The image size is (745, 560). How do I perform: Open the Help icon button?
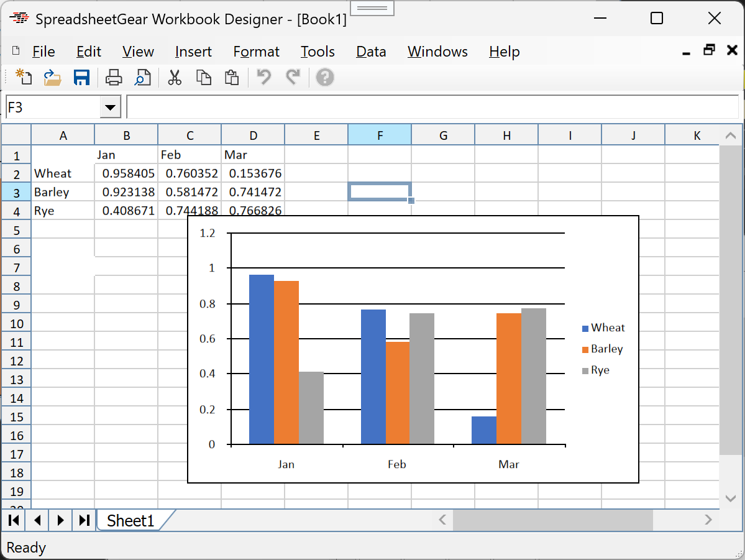[x=324, y=77]
